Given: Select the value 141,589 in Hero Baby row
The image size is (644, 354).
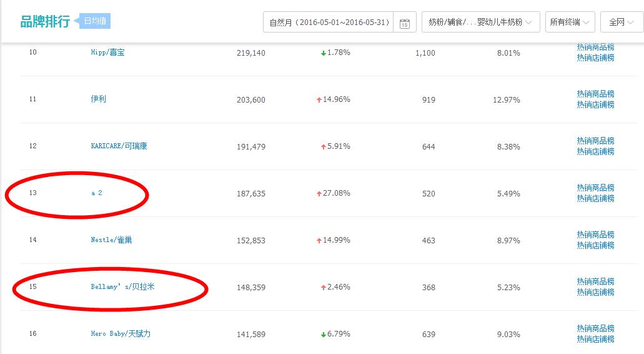Looking at the screenshot, I should pos(251,334).
